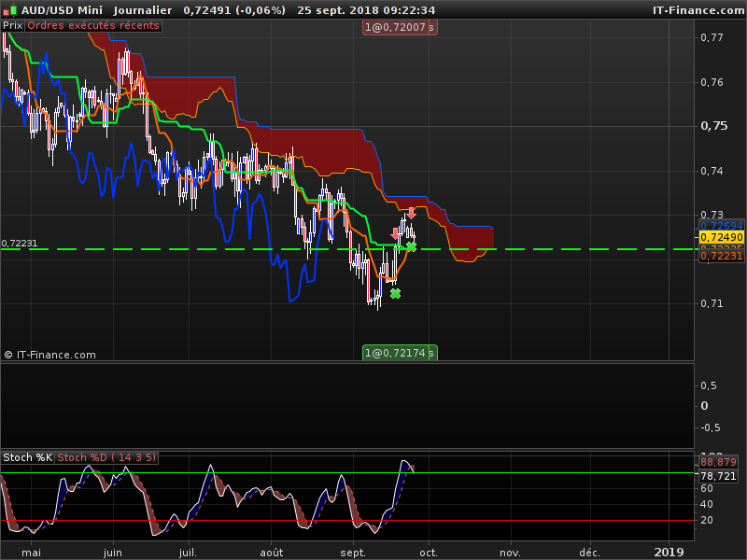Click the 20 level on stochastic axis
This screenshot has height=560, width=747.
707,520
